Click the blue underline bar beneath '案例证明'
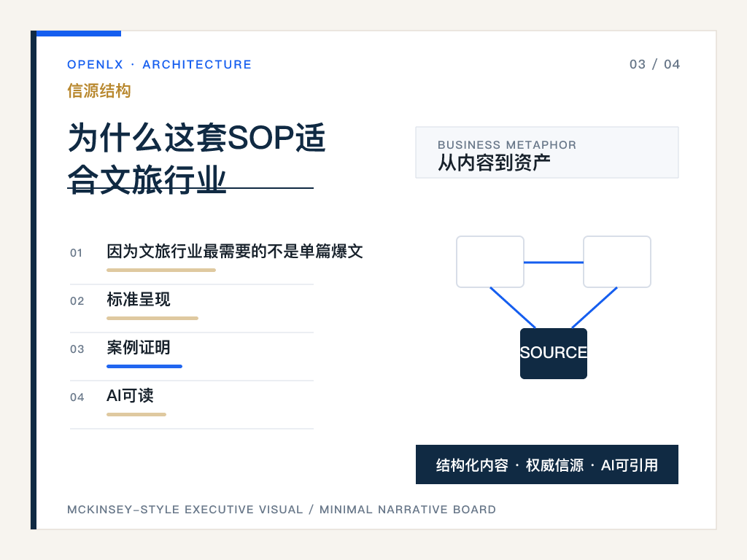This screenshot has height=560, width=747. click(x=144, y=366)
